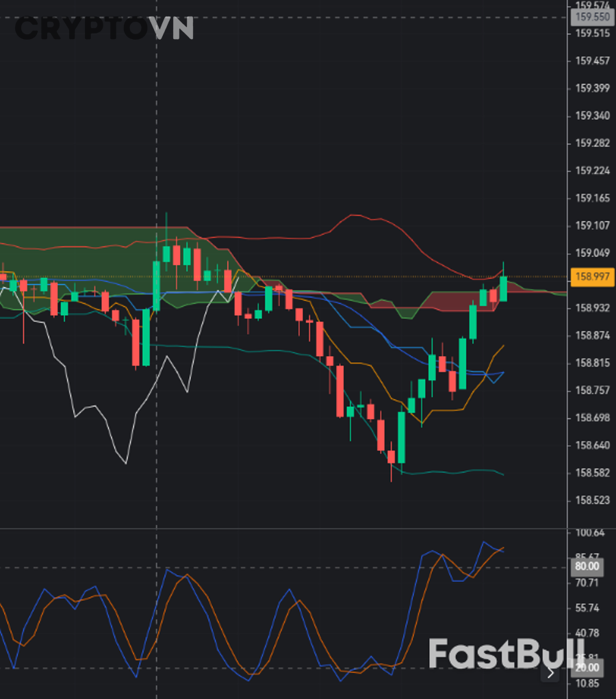This screenshot has width=616, height=699.
Task: Expand the chart using the right arrow button
Action: [550, 674]
